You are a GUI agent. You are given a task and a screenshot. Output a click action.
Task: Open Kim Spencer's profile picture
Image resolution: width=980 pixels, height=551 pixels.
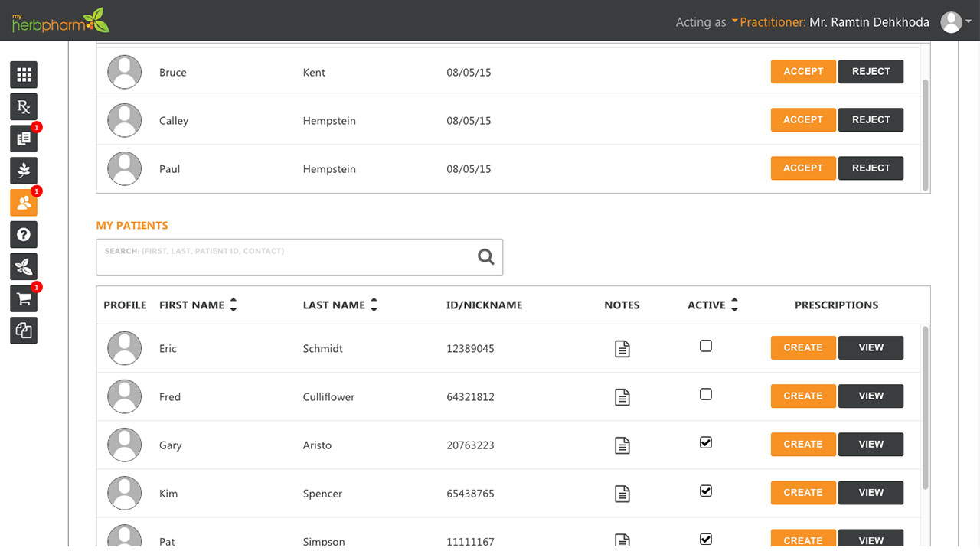[x=124, y=493]
